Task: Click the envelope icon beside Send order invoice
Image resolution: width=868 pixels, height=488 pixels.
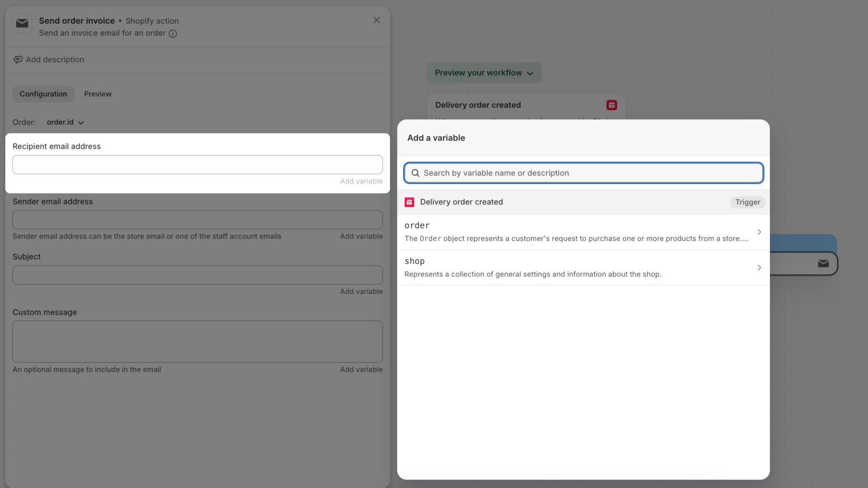Action: (22, 23)
